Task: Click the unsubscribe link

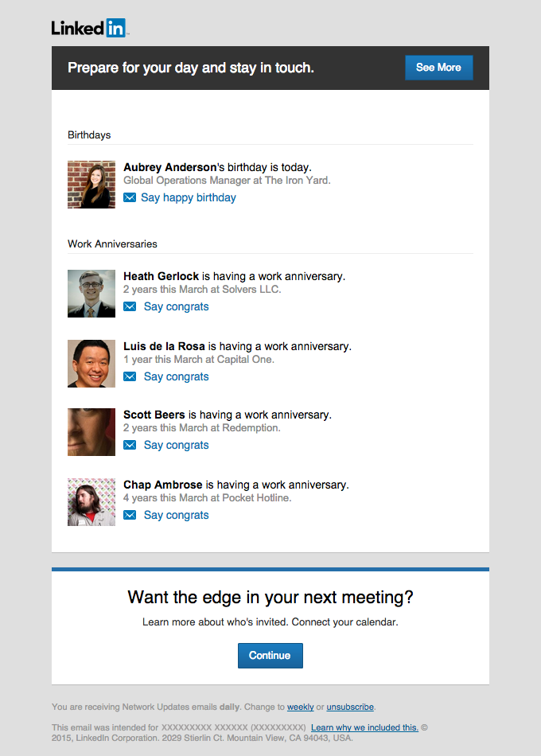Action: pos(350,707)
